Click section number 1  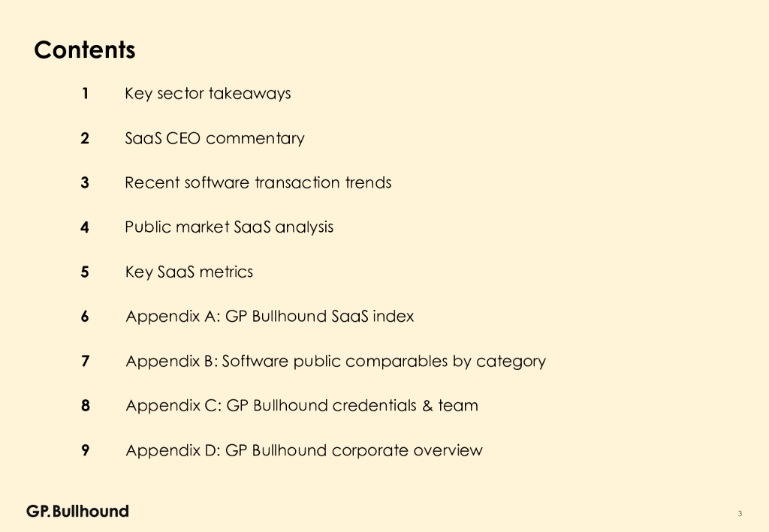(x=86, y=94)
